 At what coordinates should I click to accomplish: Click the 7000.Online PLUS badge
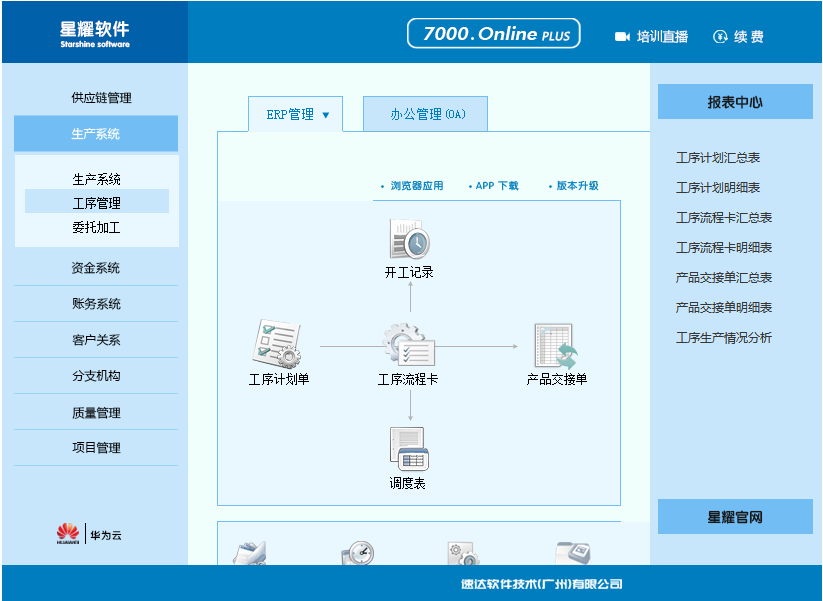tap(494, 34)
